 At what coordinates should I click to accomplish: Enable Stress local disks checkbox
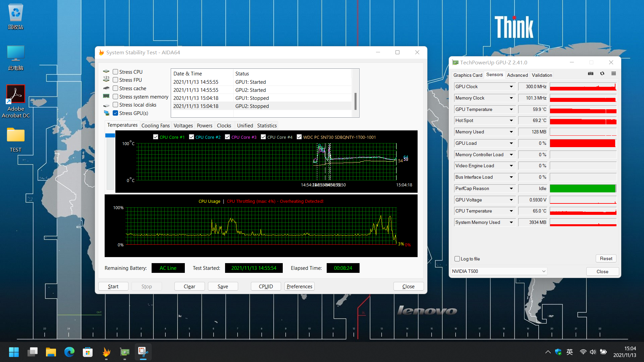coord(115,105)
